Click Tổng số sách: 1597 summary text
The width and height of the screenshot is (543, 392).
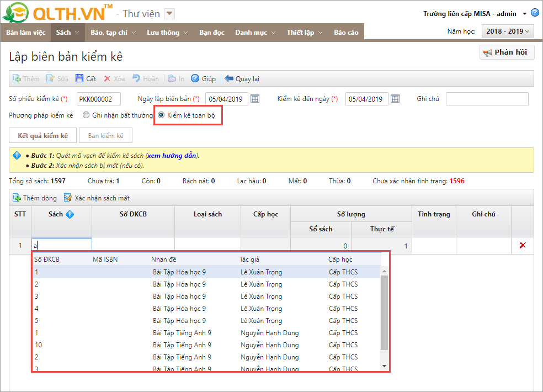(37, 181)
